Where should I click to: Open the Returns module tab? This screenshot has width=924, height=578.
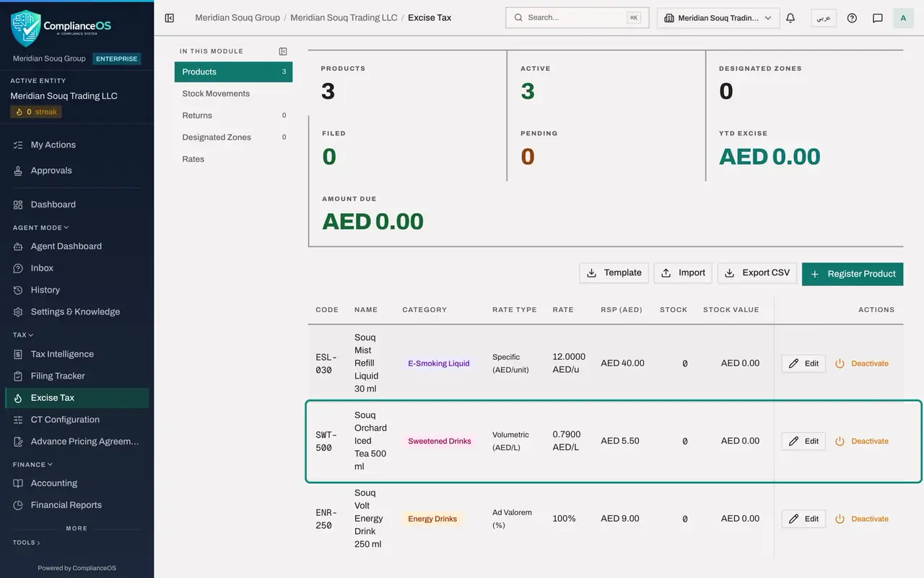tap(233, 116)
